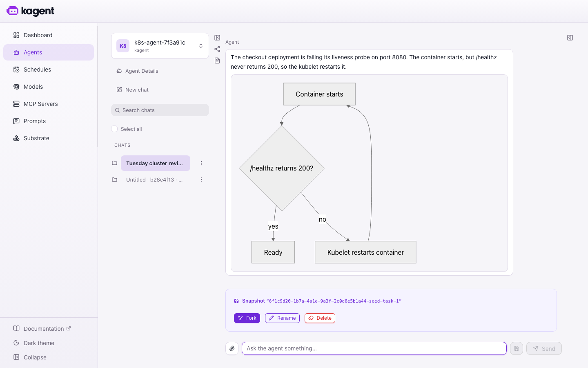Screen dimensions: 588x368
Task: Rename the snapshot
Action: pyautogui.click(x=282, y=318)
